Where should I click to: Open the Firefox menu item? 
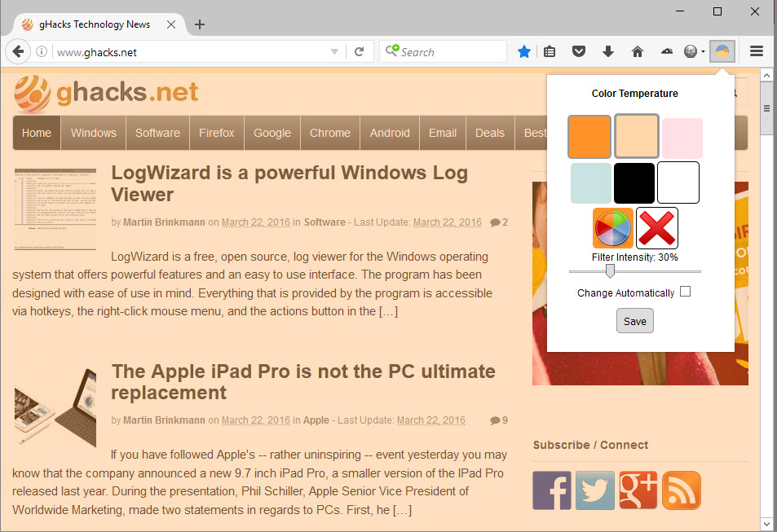tap(217, 133)
